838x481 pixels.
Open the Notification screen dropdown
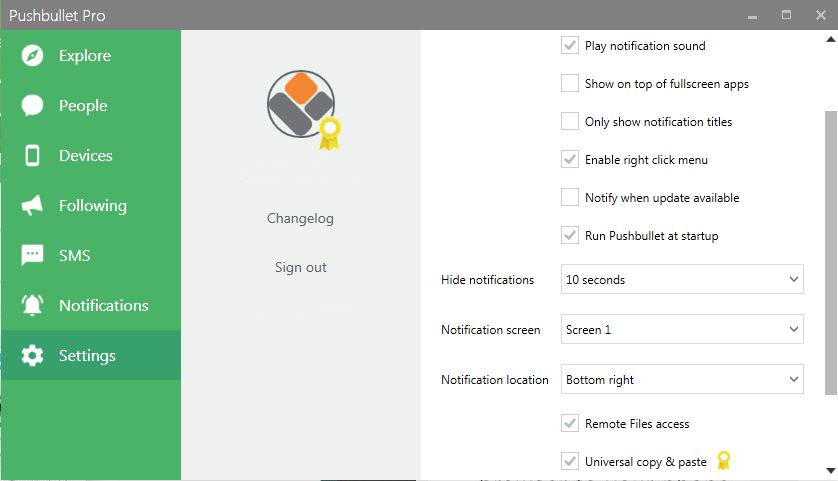[682, 329]
